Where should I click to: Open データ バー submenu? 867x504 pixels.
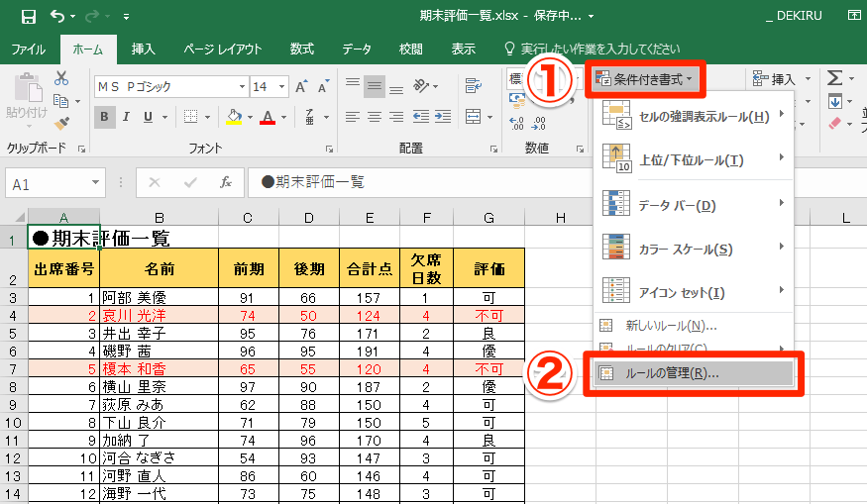tap(695, 205)
